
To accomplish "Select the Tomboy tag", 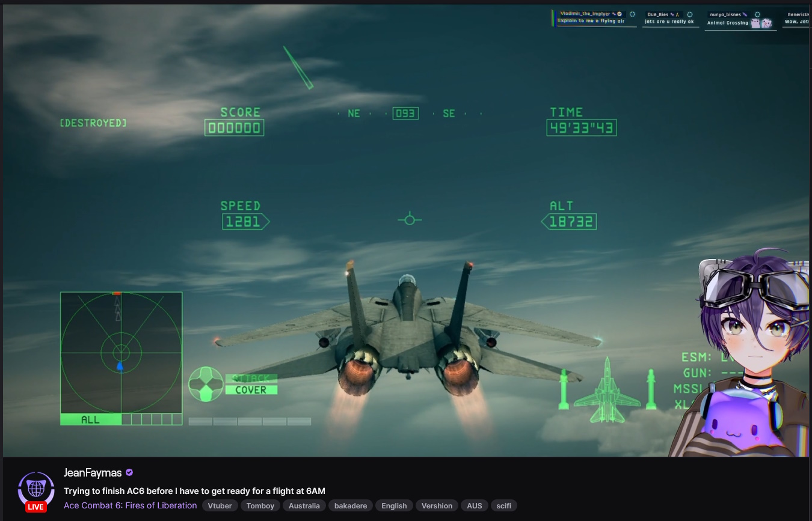I will pos(260,506).
